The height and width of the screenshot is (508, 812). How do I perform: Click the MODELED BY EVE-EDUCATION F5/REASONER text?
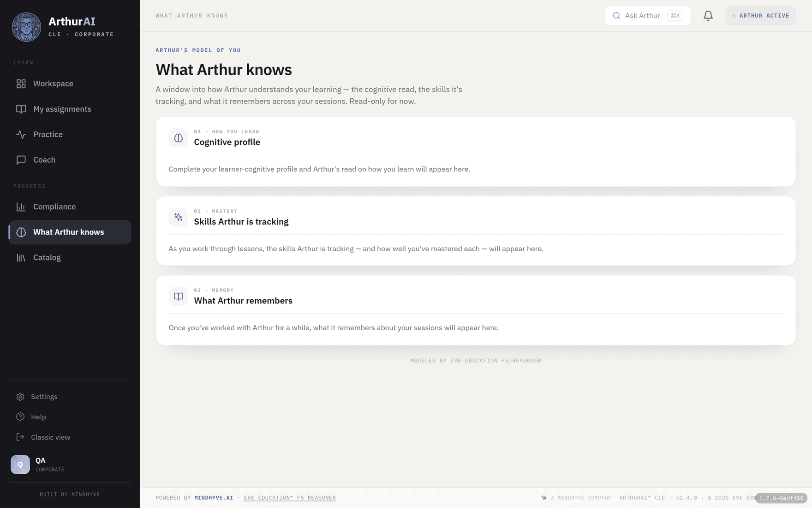(x=476, y=361)
